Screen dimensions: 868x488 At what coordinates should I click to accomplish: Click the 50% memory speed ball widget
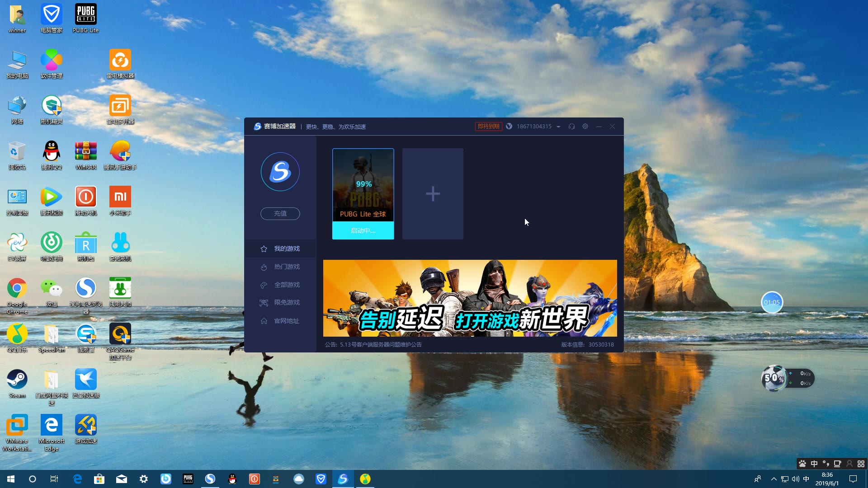click(x=774, y=378)
